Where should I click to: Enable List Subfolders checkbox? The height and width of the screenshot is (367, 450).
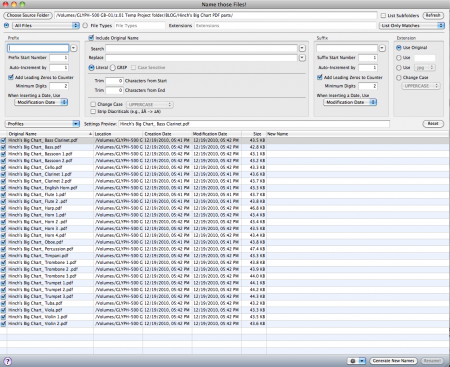[383, 15]
